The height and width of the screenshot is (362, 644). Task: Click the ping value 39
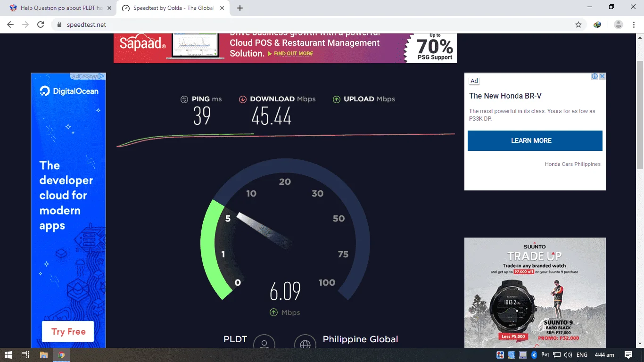coord(202,116)
